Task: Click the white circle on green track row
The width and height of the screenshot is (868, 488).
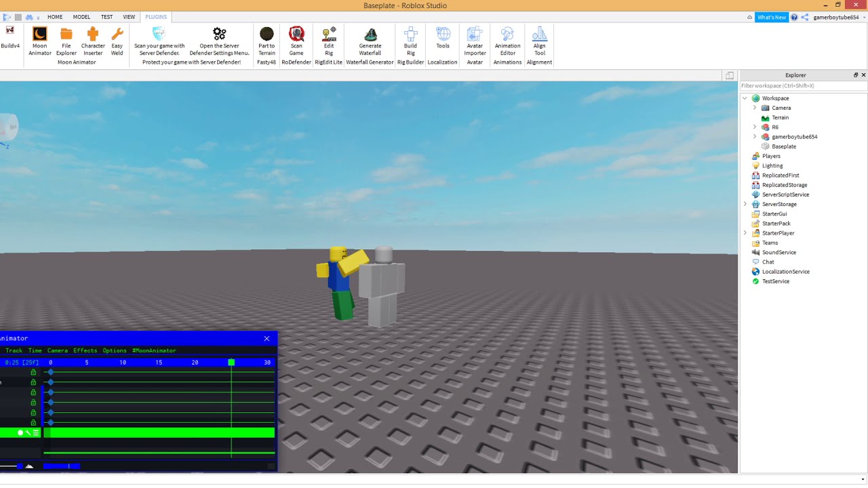Action: [x=20, y=432]
